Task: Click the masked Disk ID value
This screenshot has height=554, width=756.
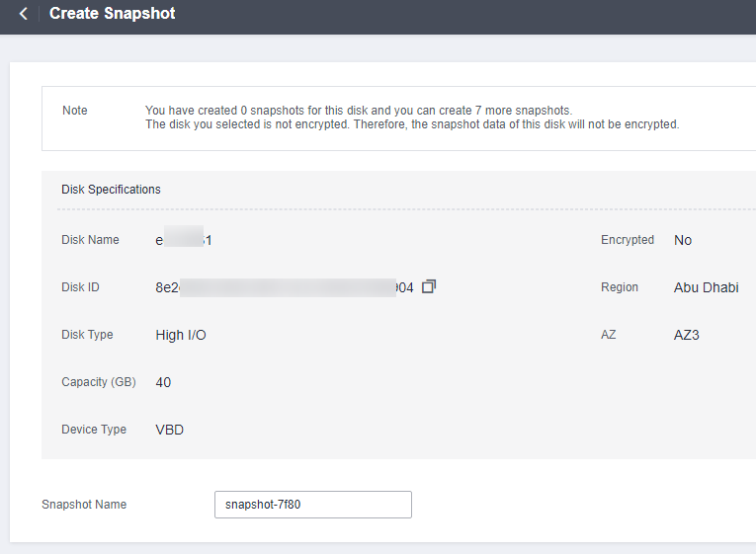Action: click(285, 287)
